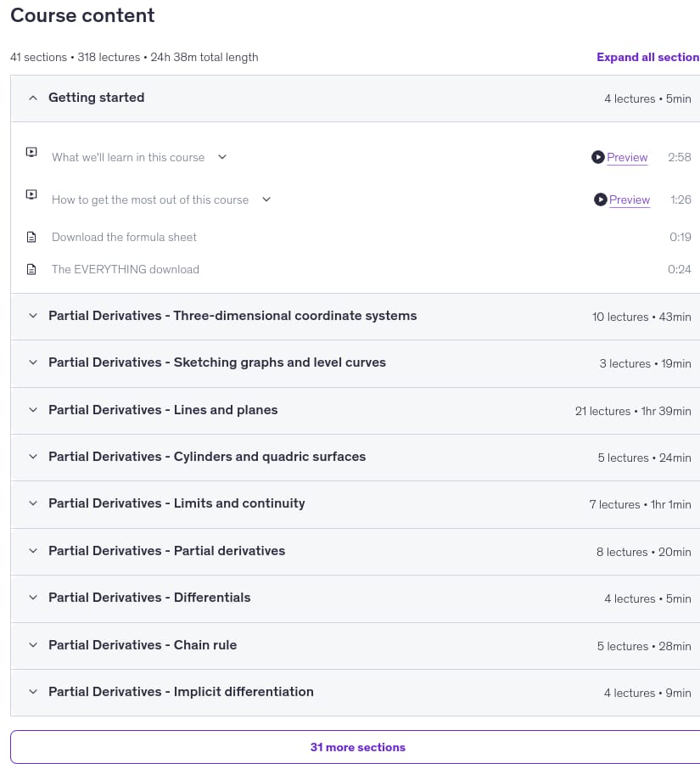Expand the Differentials section
Viewport: 700px width, 764px height.
(356, 598)
